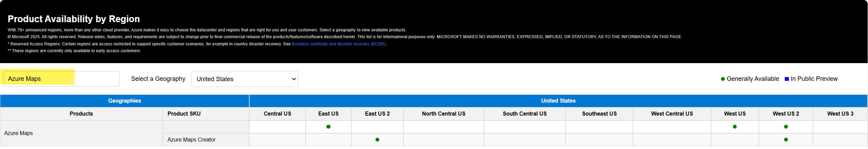
Task: Click the Geographies header cell
Action: 124,101
